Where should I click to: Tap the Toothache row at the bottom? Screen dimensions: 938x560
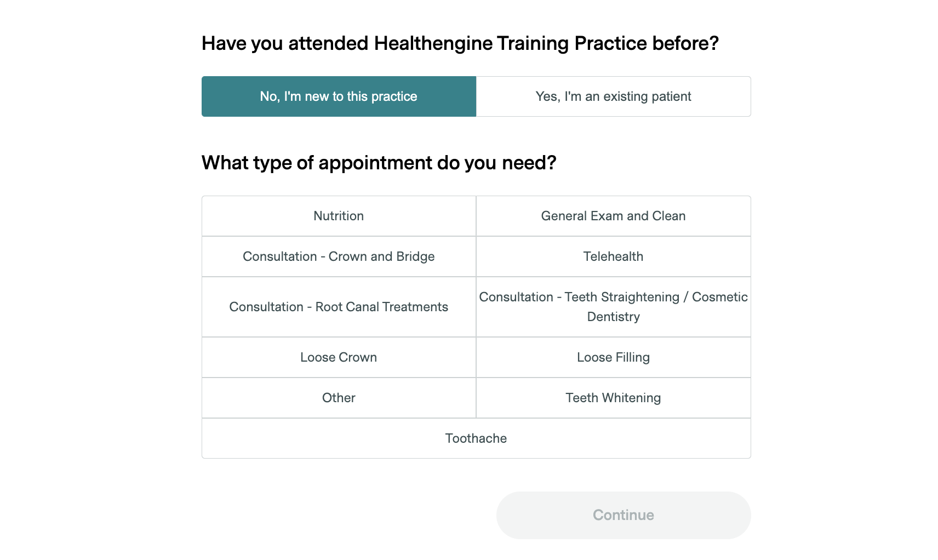click(x=476, y=438)
